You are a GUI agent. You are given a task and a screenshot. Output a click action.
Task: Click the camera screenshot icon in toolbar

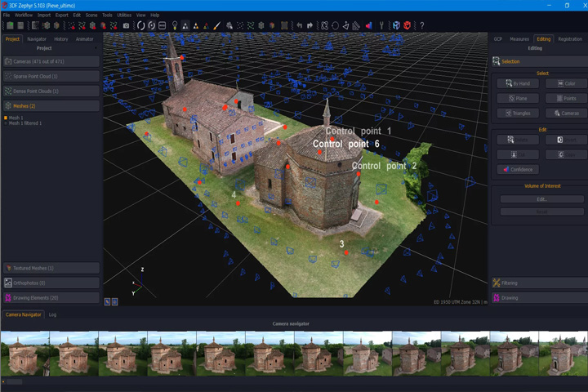point(127,25)
